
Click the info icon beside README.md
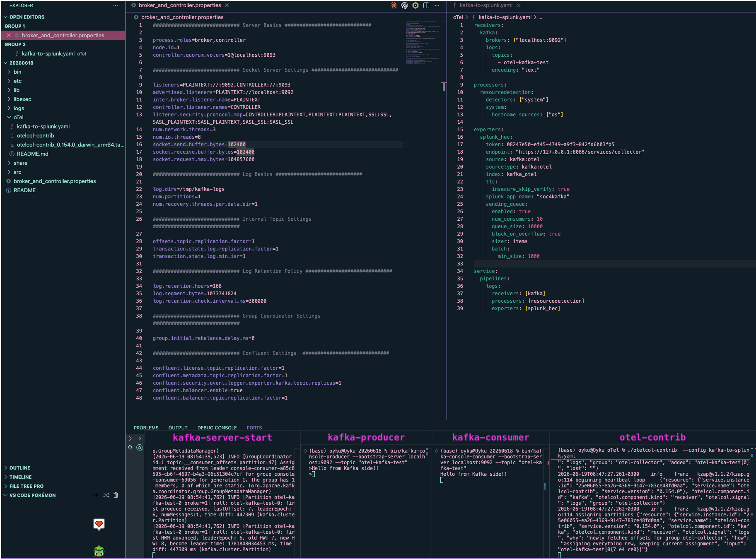[12, 154]
